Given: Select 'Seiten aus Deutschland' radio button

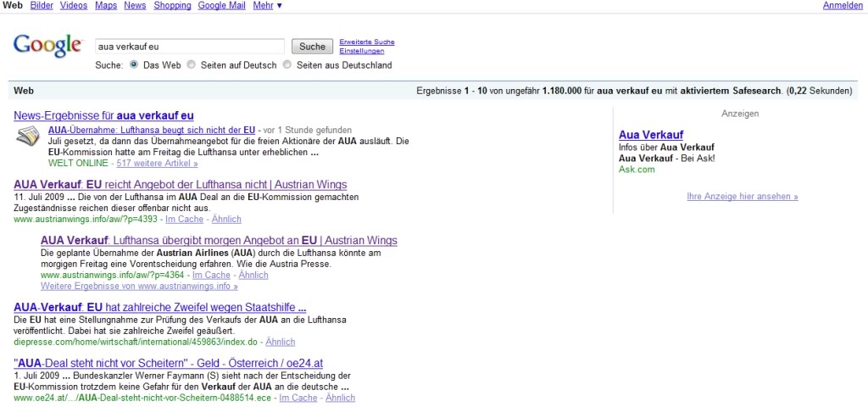Looking at the screenshot, I should click(x=287, y=64).
